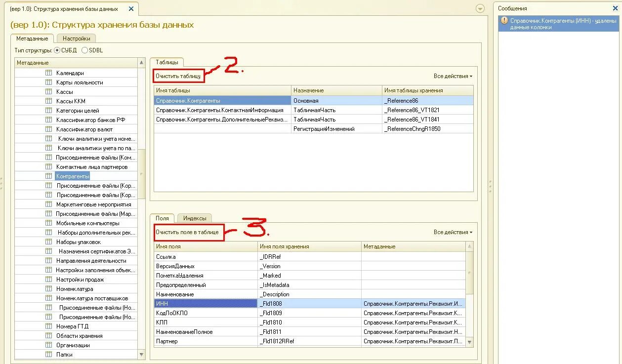Select the Партнер field row
The width and height of the screenshot is (622, 364).
pyautogui.click(x=310, y=341)
